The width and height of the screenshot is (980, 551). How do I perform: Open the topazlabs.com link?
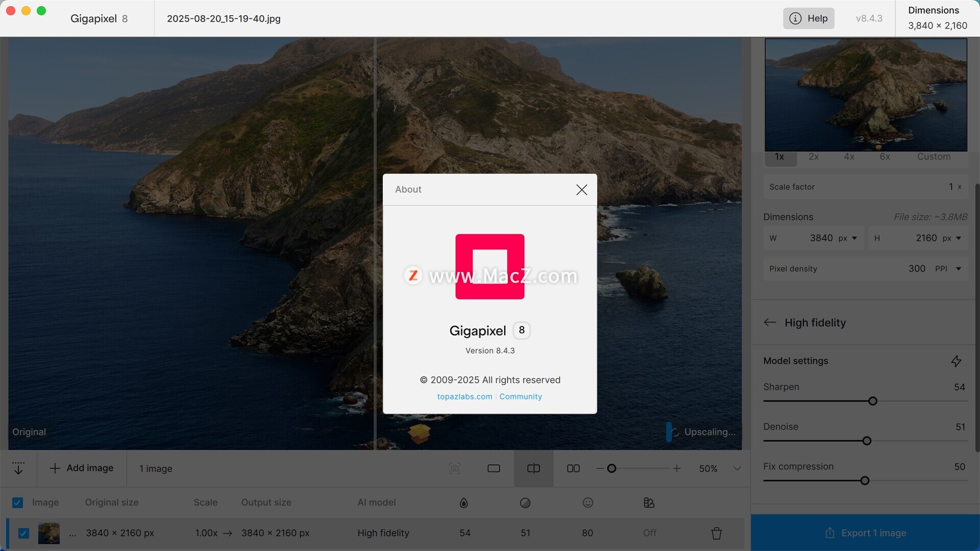(464, 396)
